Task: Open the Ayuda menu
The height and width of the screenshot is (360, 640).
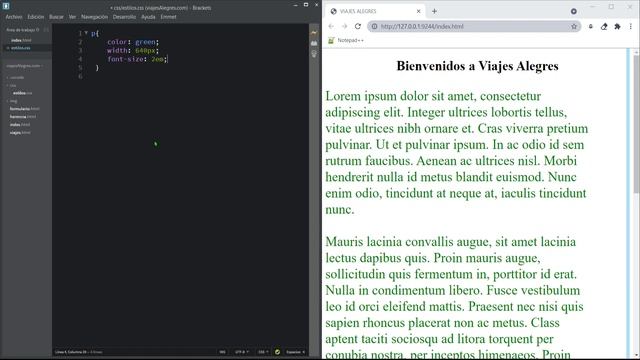Action: [x=148, y=17]
